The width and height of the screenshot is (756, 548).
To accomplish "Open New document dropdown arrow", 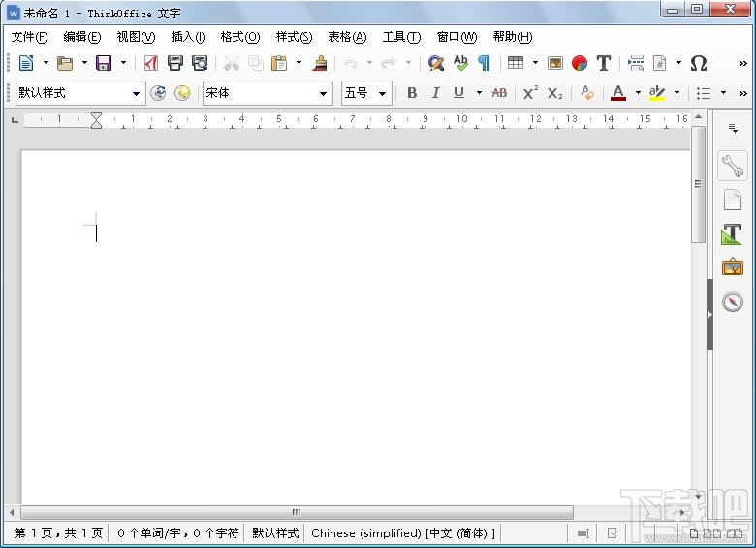I will point(46,63).
